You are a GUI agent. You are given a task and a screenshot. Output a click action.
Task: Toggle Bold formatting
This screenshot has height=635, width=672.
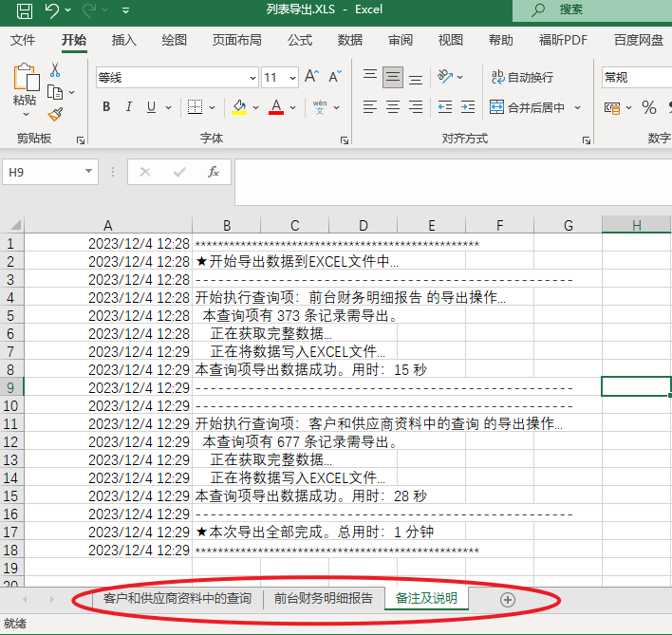pyautogui.click(x=106, y=106)
